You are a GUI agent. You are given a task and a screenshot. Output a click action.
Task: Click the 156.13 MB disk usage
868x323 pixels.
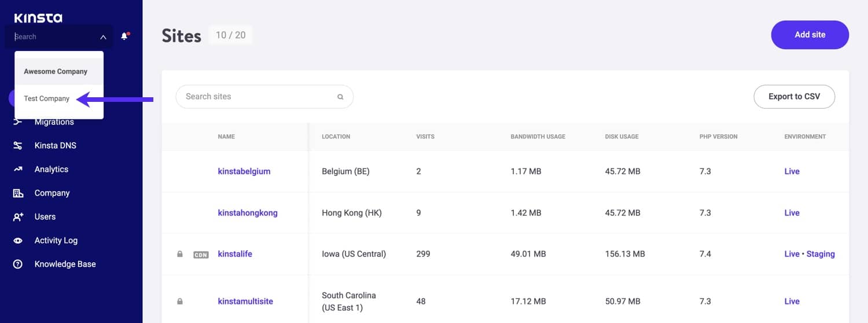626,254
